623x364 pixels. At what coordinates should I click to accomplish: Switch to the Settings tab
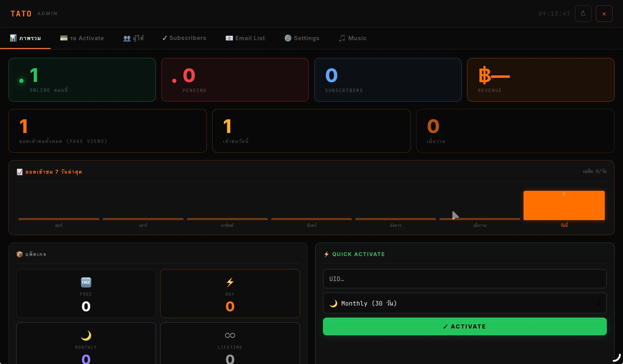click(302, 38)
